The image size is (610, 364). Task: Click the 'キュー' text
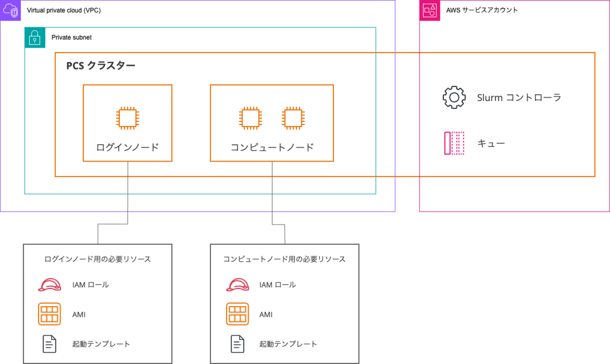click(491, 143)
